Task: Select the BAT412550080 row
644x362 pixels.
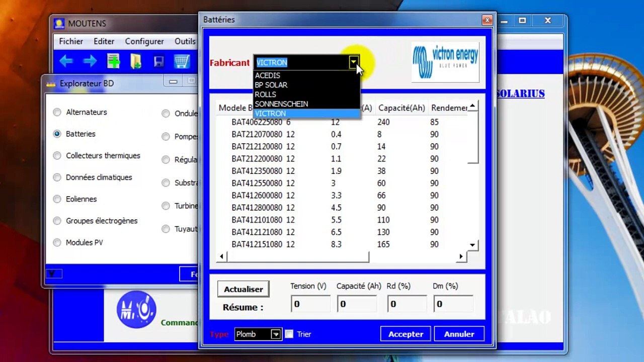Action: click(342, 183)
